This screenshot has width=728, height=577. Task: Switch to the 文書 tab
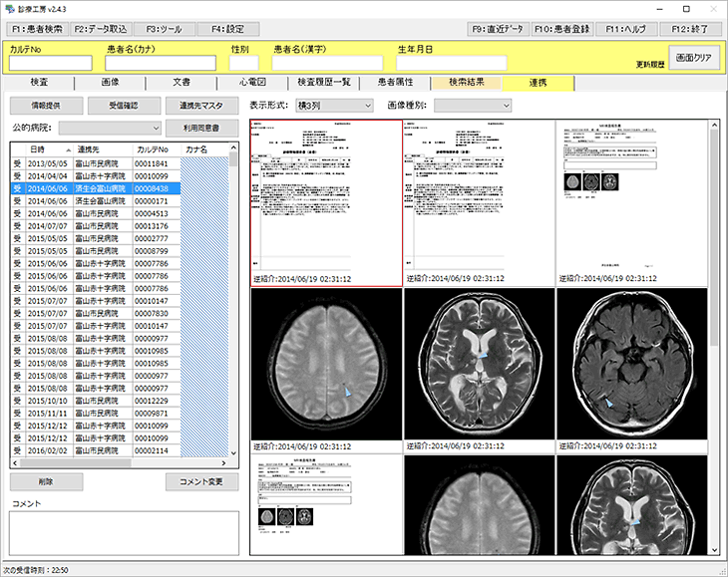182,82
